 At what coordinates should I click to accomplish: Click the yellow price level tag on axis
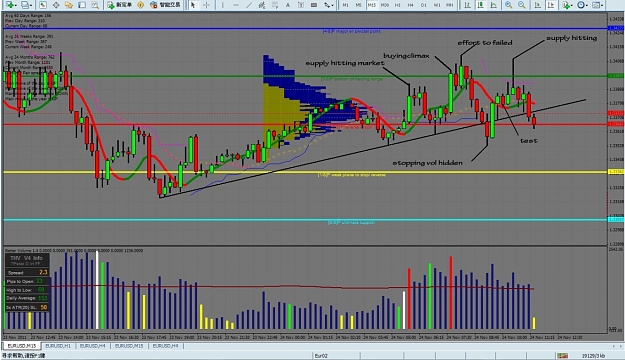tap(615, 172)
